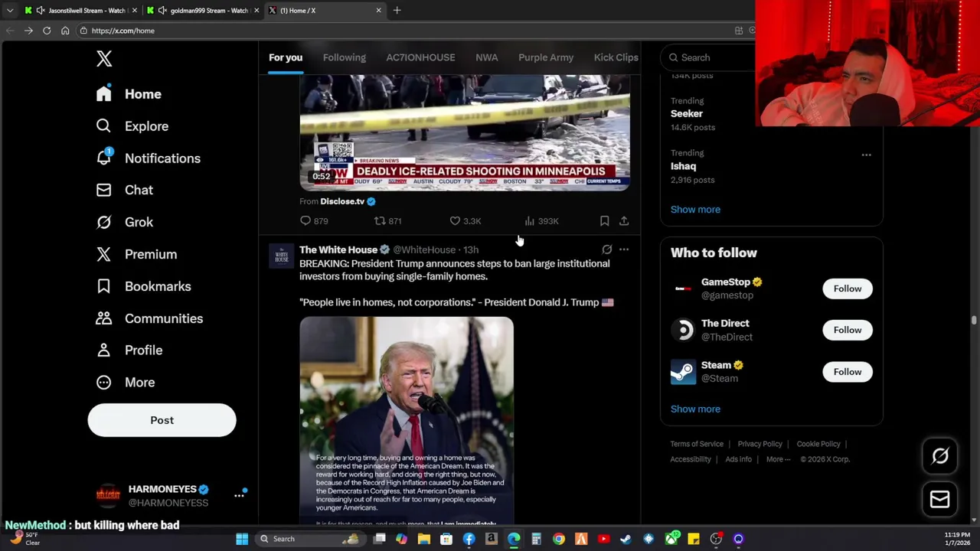Open Explore page
This screenshot has width=980, height=551.
click(x=132, y=126)
